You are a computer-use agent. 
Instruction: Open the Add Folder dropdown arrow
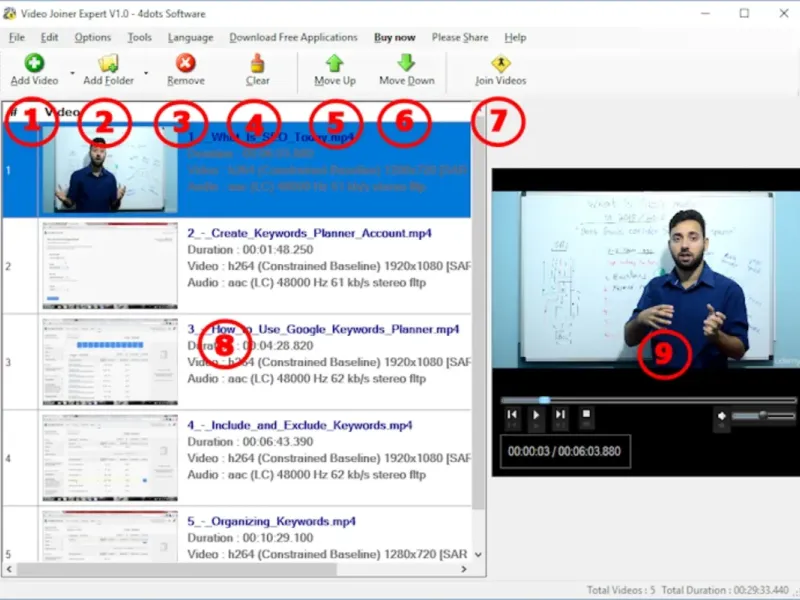click(146, 73)
